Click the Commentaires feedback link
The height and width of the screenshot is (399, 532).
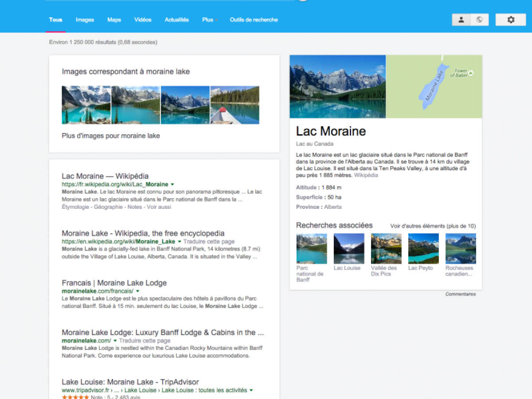461,294
